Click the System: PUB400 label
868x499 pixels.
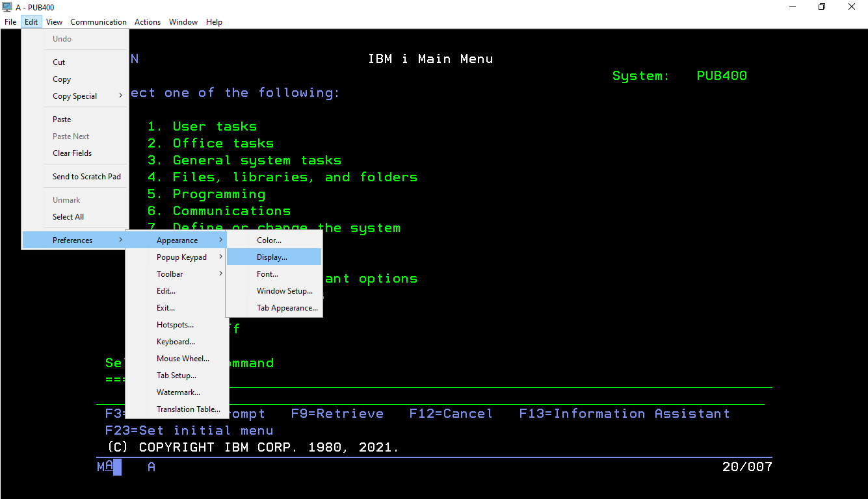tap(679, 76)
